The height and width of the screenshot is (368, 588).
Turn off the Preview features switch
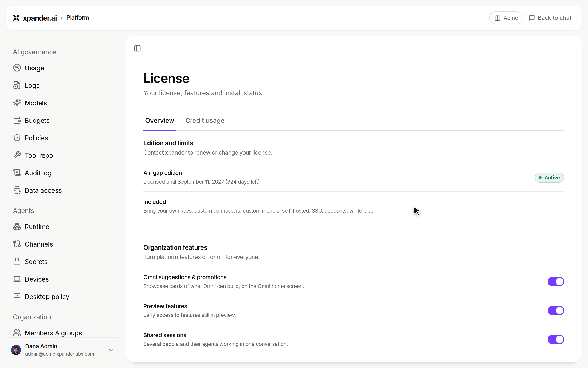[555, 310]
